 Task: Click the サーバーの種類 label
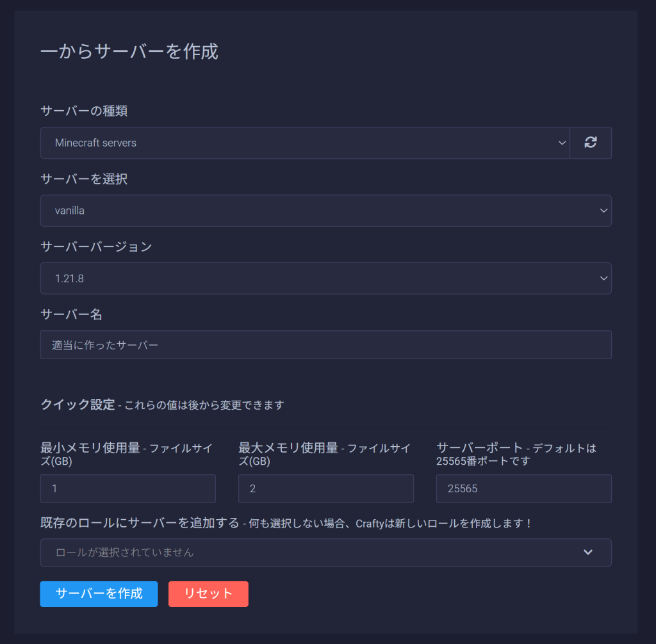[84, 111]
